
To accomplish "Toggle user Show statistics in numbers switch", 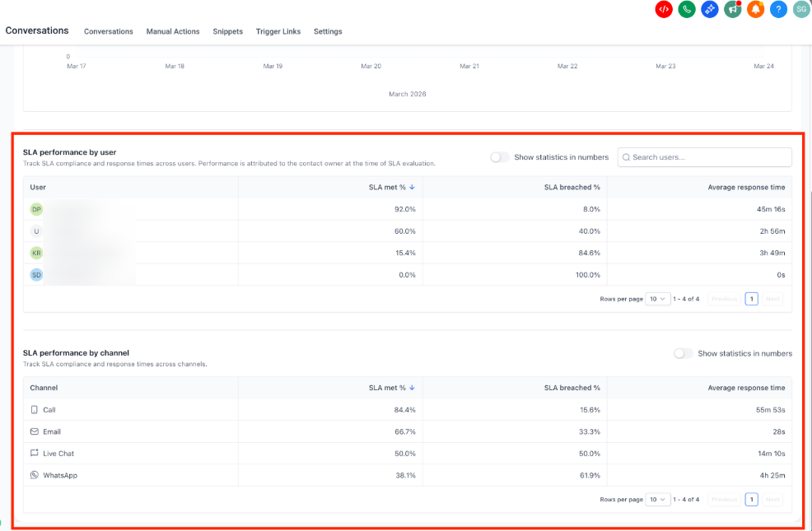I will pyautogui.click(x=500, y=157).
